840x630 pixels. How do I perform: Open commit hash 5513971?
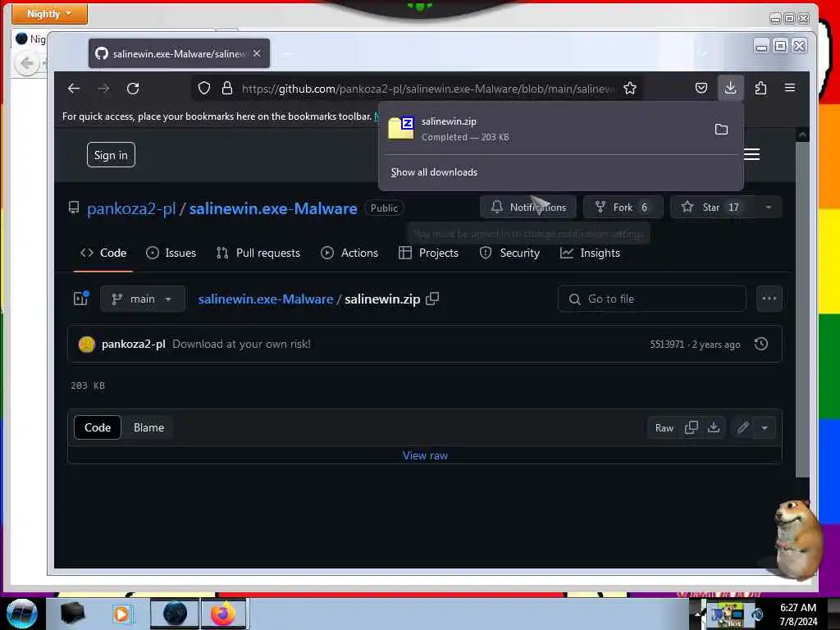(x=666, y=345)
